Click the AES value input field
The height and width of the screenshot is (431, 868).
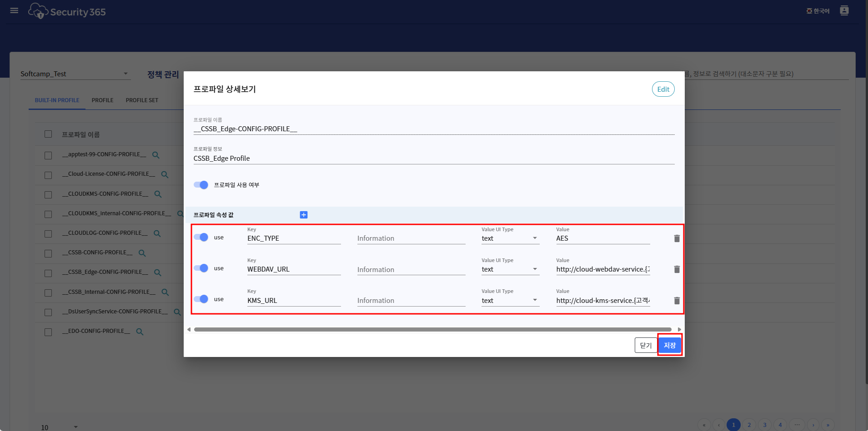tap(602, 238)
